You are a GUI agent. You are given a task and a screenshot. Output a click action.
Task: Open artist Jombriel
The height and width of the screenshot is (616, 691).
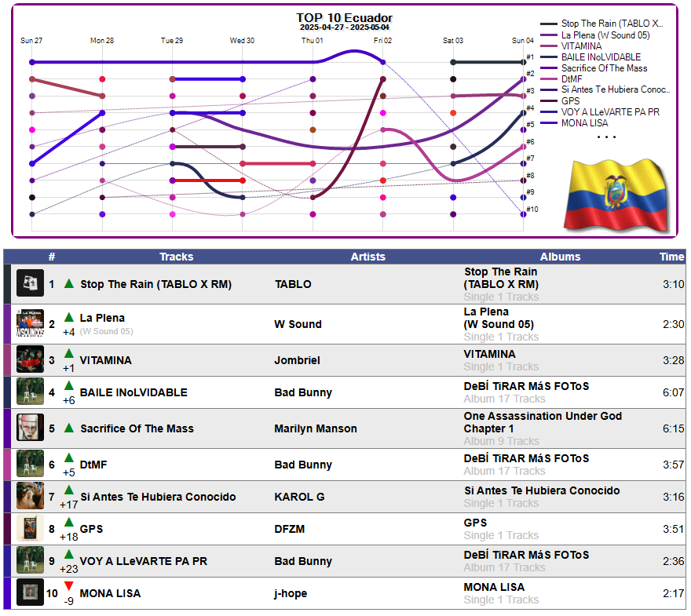click(298, 361)
